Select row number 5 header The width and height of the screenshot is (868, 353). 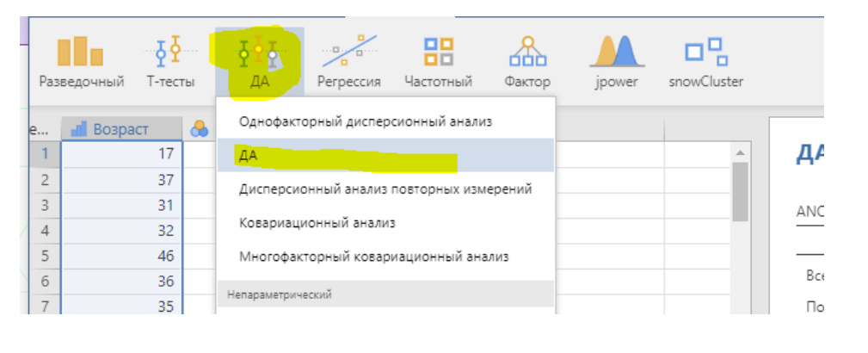click(45, 256)
